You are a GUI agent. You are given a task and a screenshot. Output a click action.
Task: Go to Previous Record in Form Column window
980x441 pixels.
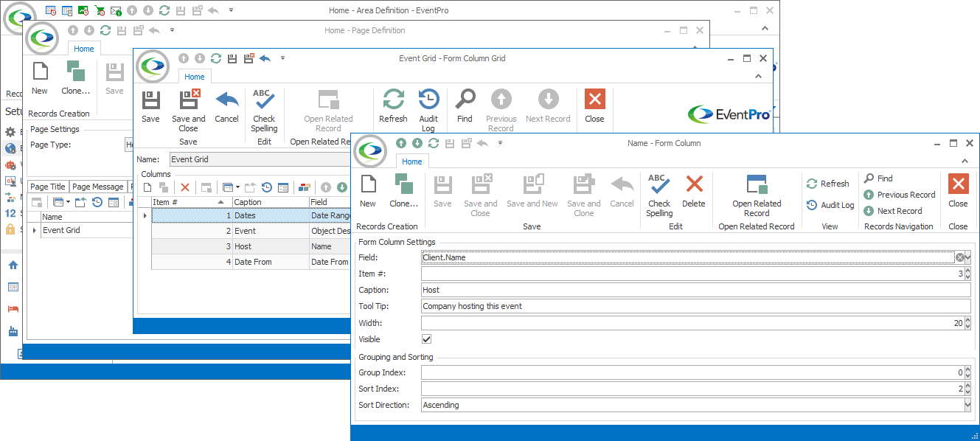(x=899, y=195)
